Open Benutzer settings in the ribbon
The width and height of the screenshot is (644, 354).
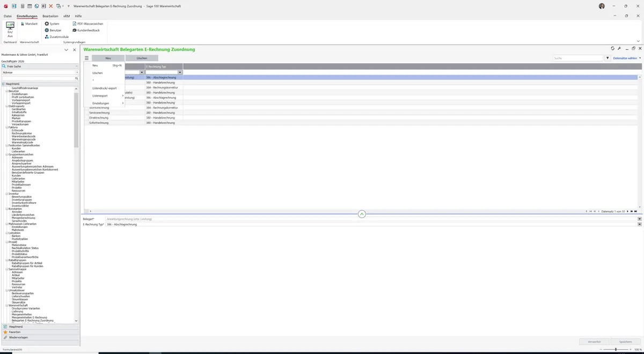(53, 30)
